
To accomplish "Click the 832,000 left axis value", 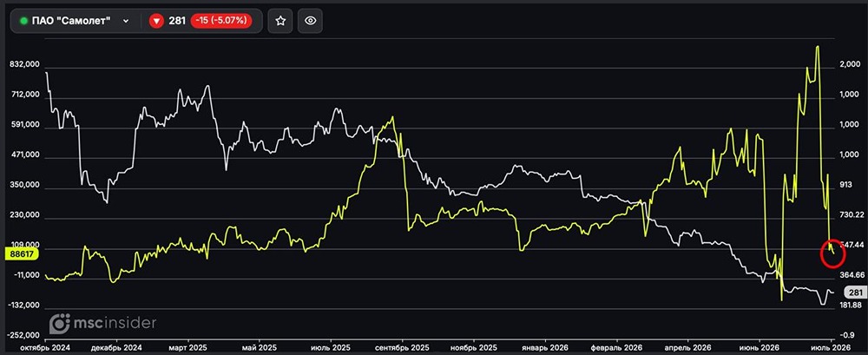I will 25,65.
